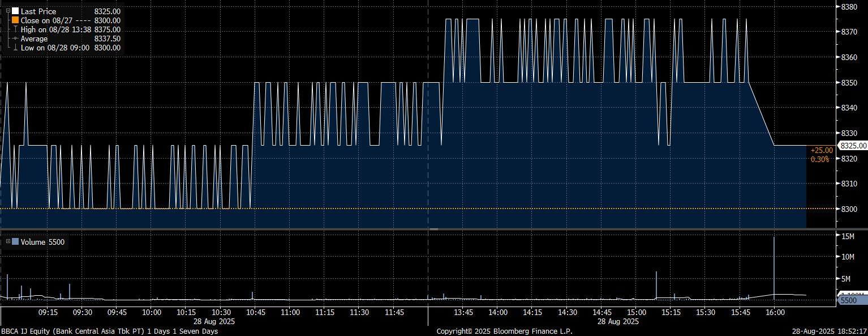The width and height of the screenshot is (868, 336).
Task: Click the 8350 price axis label
Action: 849,83
